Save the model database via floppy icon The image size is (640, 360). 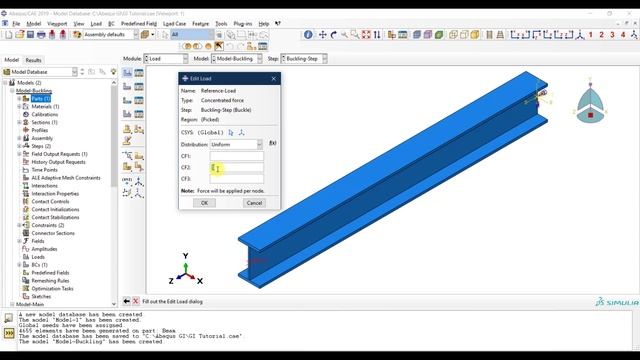click(30, 35)
